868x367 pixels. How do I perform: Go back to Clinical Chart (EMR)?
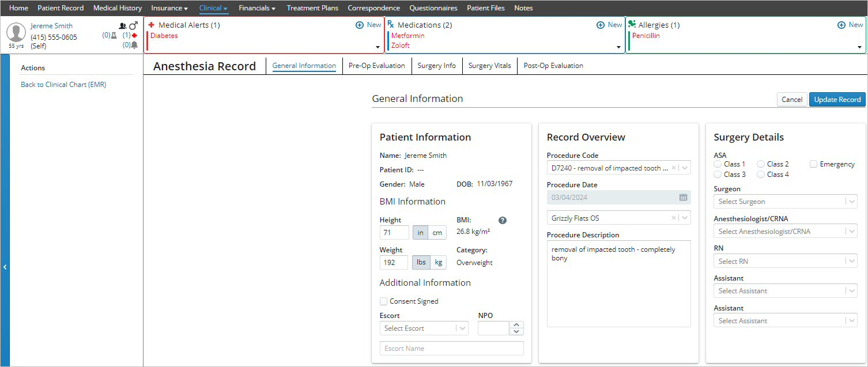coord(63,85)
